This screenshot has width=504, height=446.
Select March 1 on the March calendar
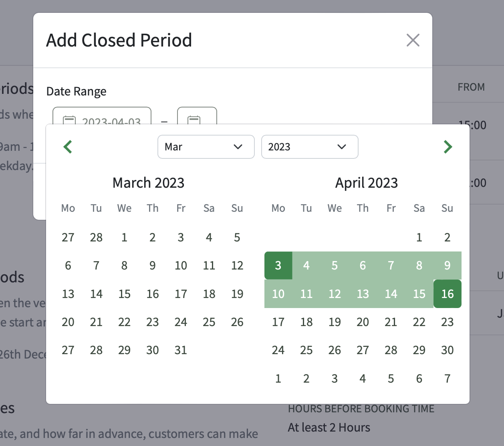[124, 237]
